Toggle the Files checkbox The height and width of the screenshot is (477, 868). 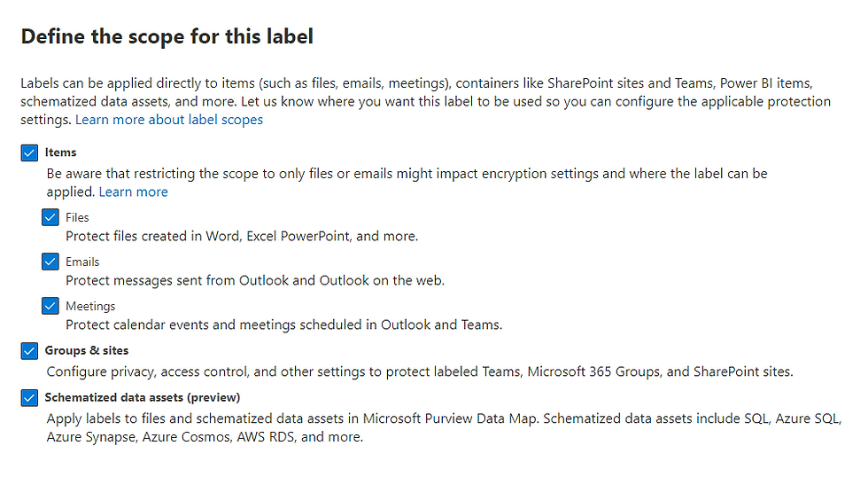[50, 217]
